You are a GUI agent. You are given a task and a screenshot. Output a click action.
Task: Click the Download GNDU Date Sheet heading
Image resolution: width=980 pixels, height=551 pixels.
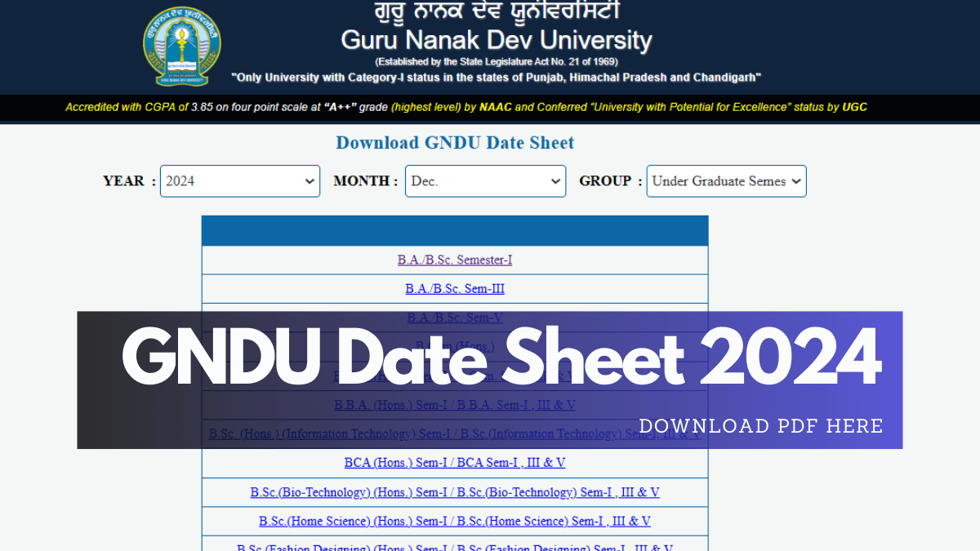[455, 143]
